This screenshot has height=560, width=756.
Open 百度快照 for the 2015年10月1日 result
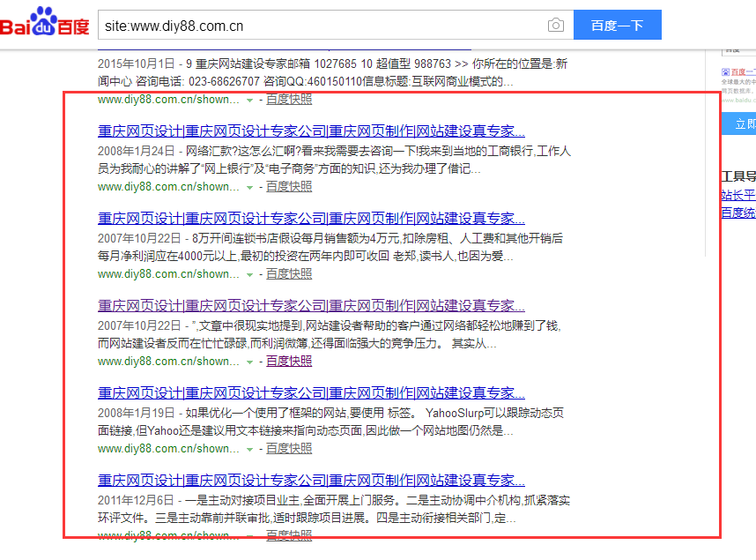pos(289,100)
